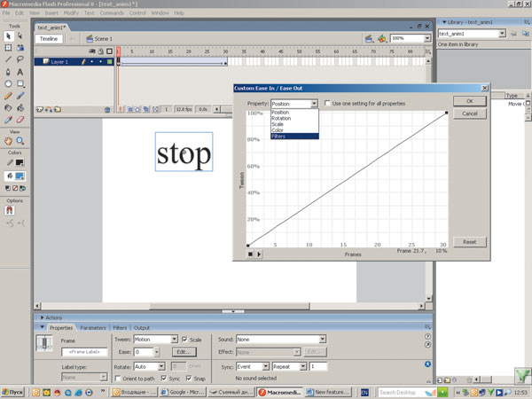Show all layers as outlines

point(109,51)
